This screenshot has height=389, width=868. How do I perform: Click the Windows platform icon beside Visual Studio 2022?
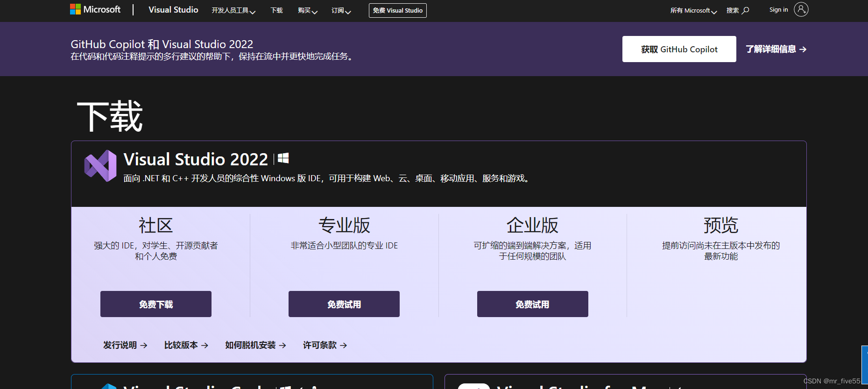click(283, 158)
